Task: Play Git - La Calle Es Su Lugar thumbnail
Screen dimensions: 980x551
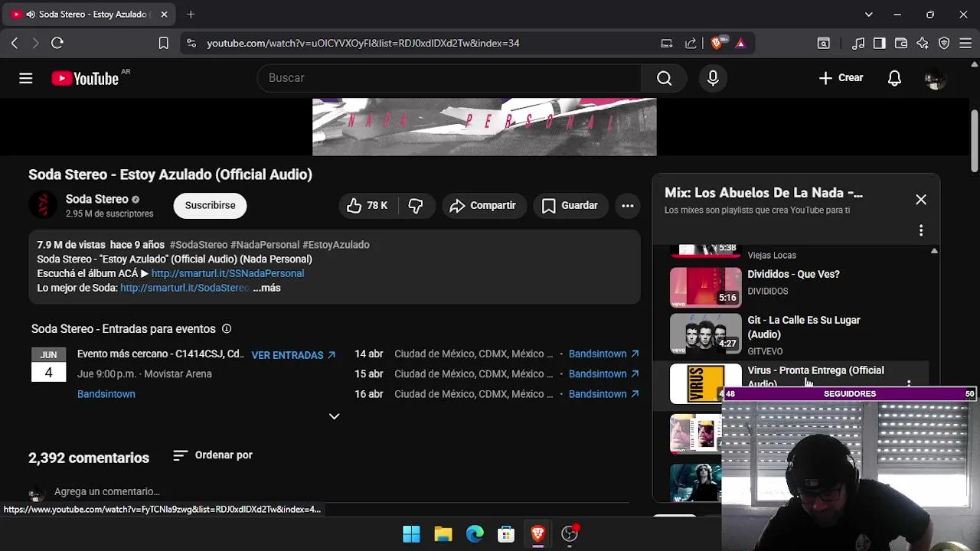Action: pyautogui.click(x=705, y=334)
